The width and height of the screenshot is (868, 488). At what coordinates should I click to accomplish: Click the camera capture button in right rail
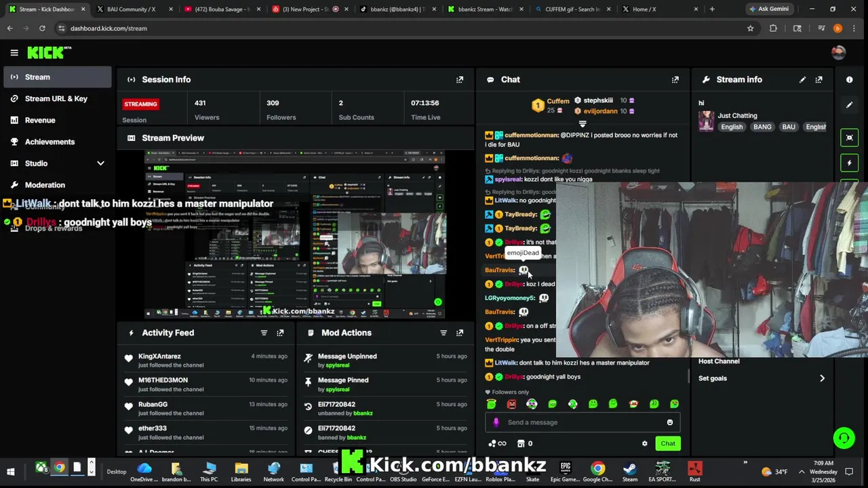pos(849,138)
